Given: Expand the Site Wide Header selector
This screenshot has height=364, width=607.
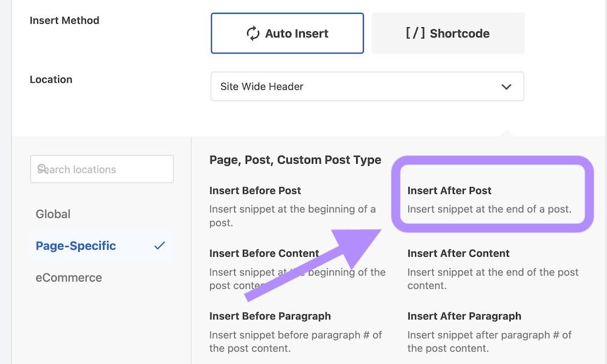Looking at the screenshot, I should (367, 87).
